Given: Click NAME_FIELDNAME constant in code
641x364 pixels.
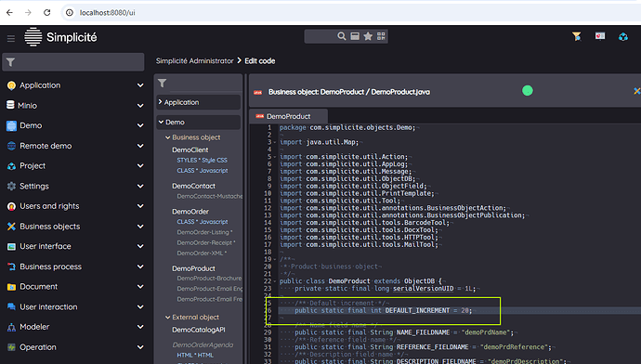Looking at the screenshot, I should (423, 332).
